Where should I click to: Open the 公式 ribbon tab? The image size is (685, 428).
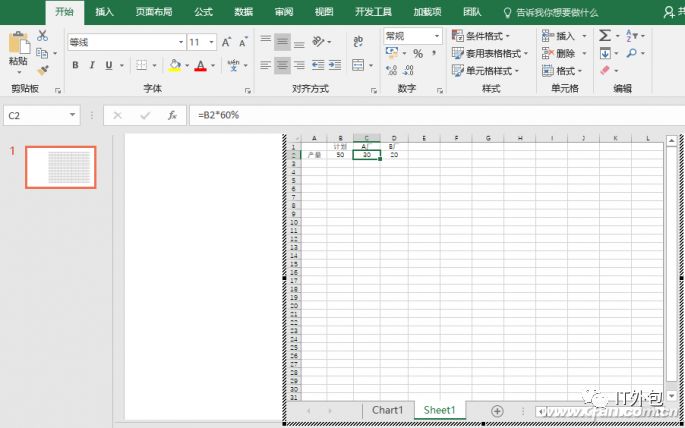(x=204, y=12)
